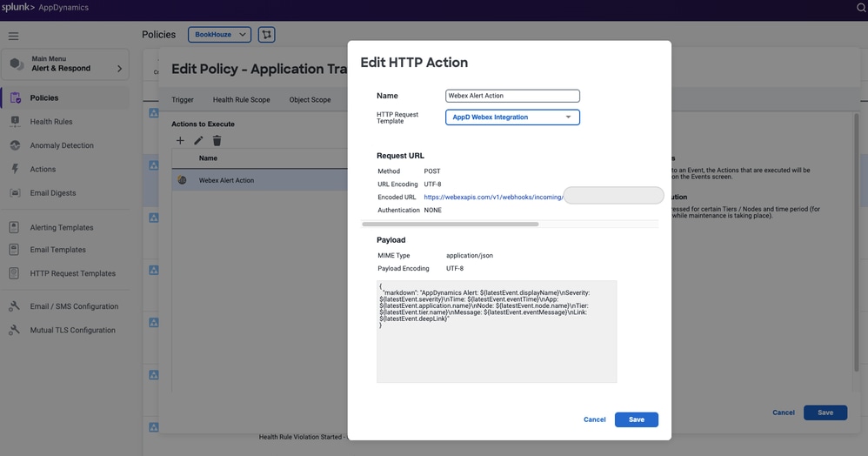The width and height of the screenshot is (868, 456).
Task: Click the Mutual TLS Configuration wrench icon
Action: (x=15, y=330)
